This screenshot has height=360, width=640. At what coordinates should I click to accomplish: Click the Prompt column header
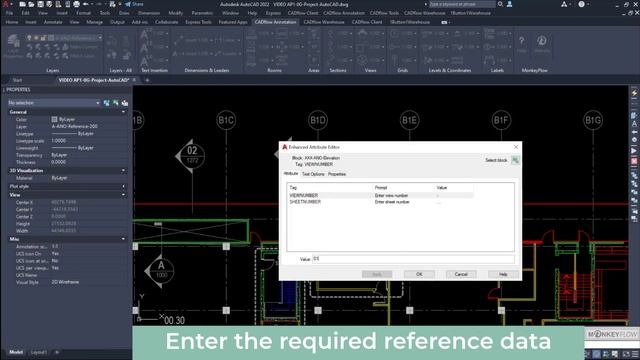tap(381, 188)
